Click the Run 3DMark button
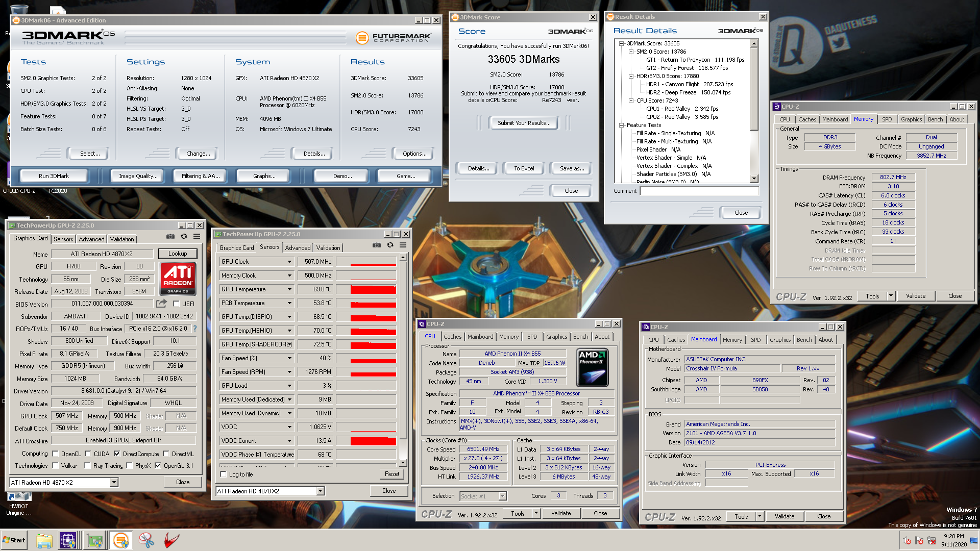This screenshot has height=551, width=980. coord(54,176)
